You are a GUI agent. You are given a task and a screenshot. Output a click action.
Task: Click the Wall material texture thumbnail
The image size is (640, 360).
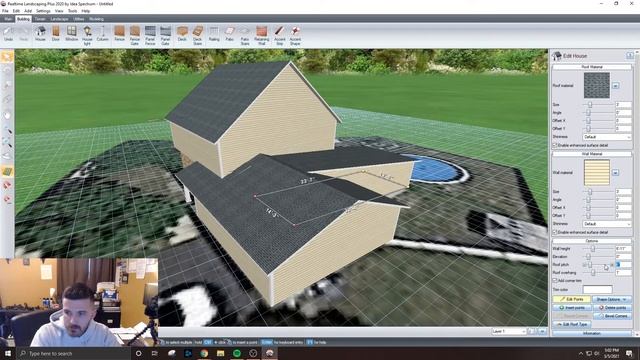[x=596, y=172]
